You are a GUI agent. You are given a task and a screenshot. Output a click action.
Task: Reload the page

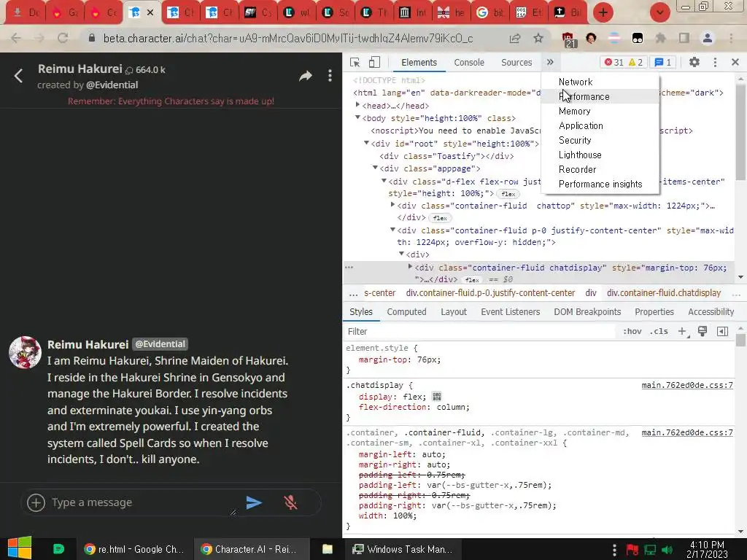click(x=63, y=38)
